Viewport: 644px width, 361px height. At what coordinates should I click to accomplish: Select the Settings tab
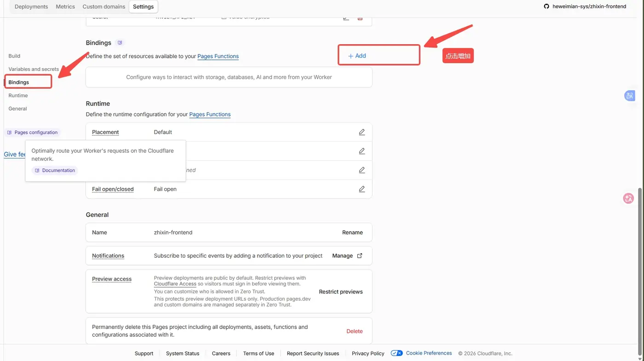pyautogui.click(x=143, y=6)
